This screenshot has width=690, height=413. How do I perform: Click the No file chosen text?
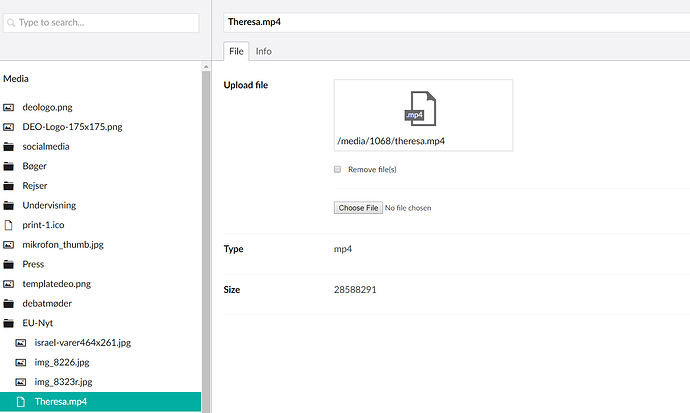pos(408,208)
